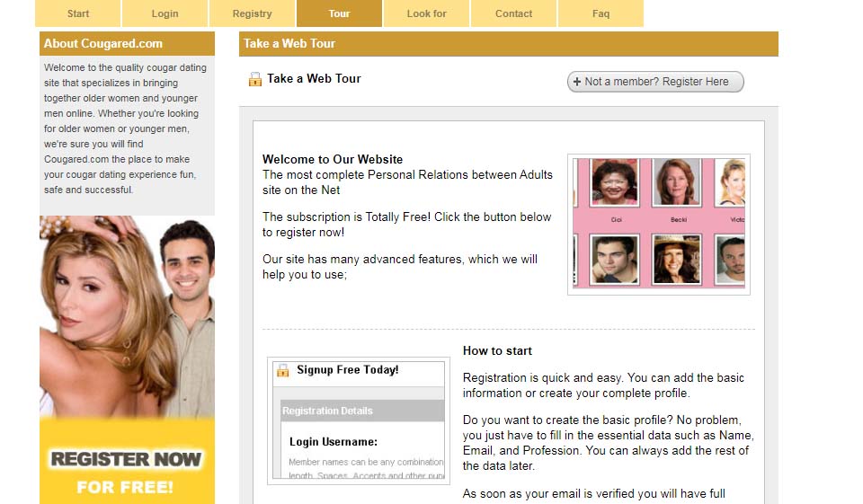The image size is (863, 504).
Task: Click the plus icon in Register Here button
Action: coord(577,82)
